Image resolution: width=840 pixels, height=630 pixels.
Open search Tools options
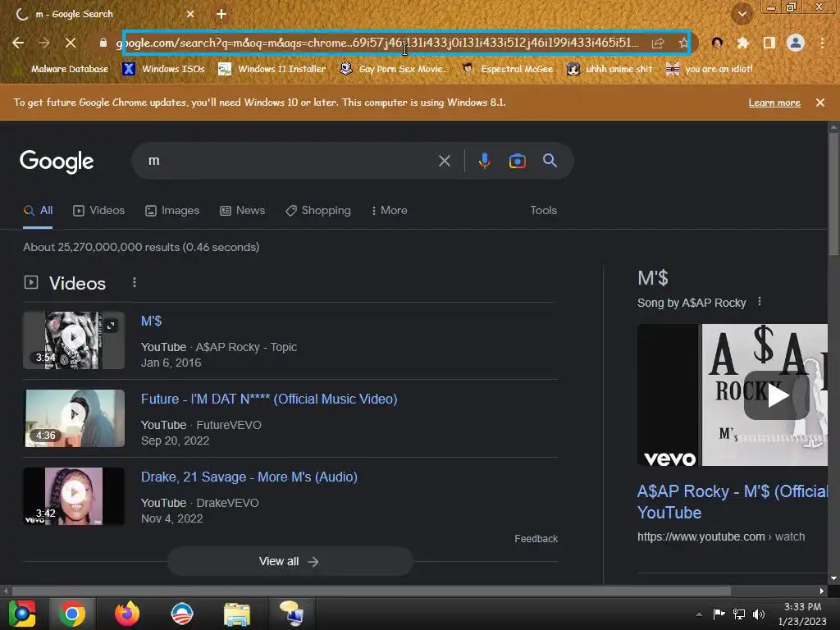click(543, 211)
